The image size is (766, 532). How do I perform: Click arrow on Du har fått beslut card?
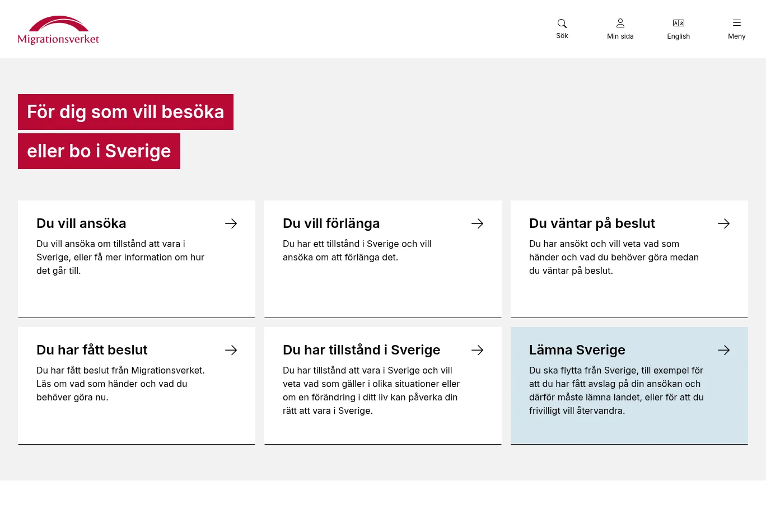pyautogui.click(x=231, y=350)
